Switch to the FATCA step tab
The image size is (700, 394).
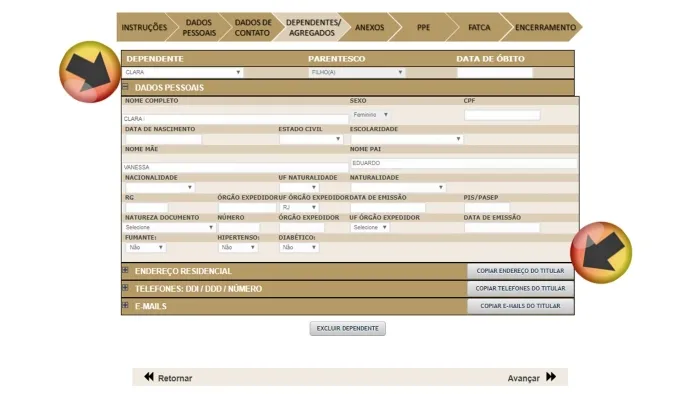pyautogui.click(x=479, y=27)
